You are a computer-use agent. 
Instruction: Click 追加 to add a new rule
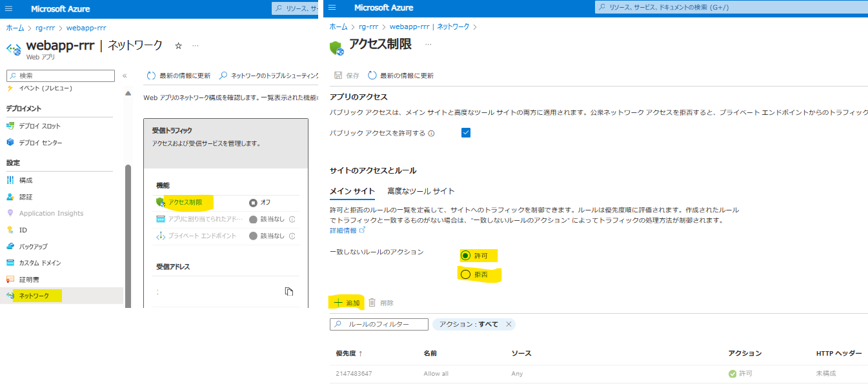pyautogui.click(x=347, y=301)
